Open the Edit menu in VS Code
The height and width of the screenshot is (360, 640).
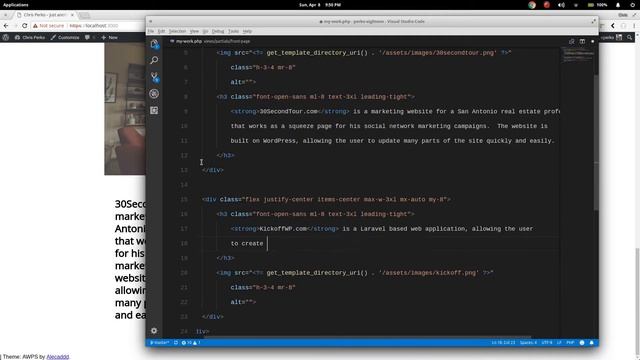(x=161, y=31)
